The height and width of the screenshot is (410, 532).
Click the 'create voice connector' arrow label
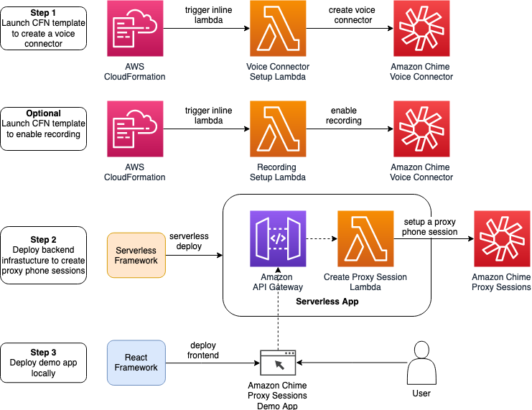pyautogui.click(x=353, y=15)
